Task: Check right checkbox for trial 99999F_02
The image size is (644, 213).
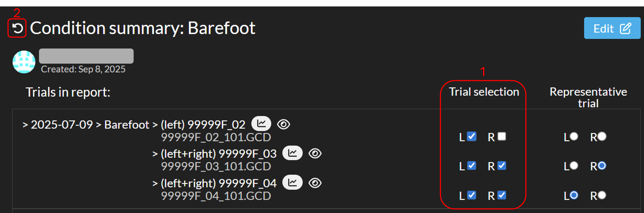Action: pyautogui.click(x=502, y=136)
